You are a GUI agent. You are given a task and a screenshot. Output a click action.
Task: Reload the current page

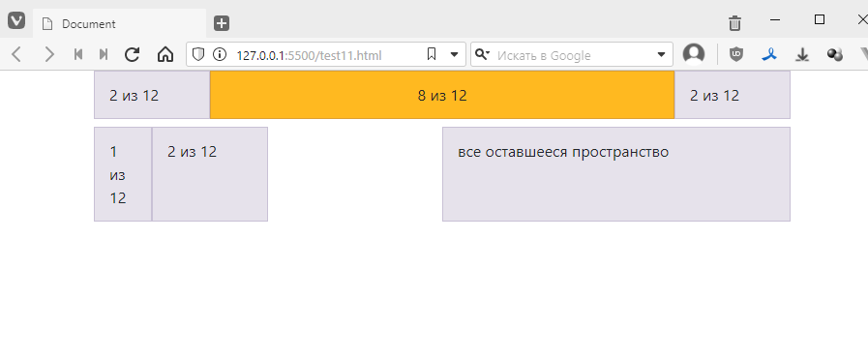(x=133, y=54)
